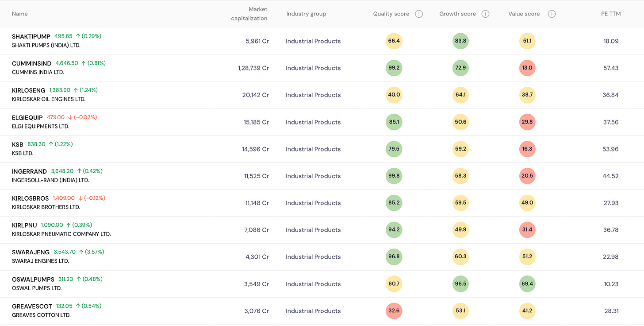Image resolution: width=644 pixels, height=326 pixels.
Task: Select PE TTM value 53.96
Action: pyautogui.click(x=610, y=149)
